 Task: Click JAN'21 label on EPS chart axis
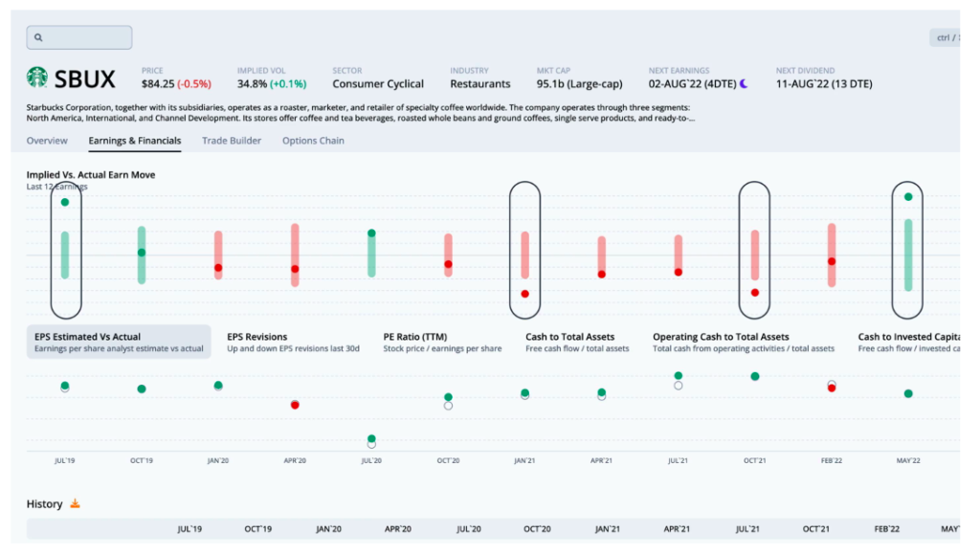[525, 460]
